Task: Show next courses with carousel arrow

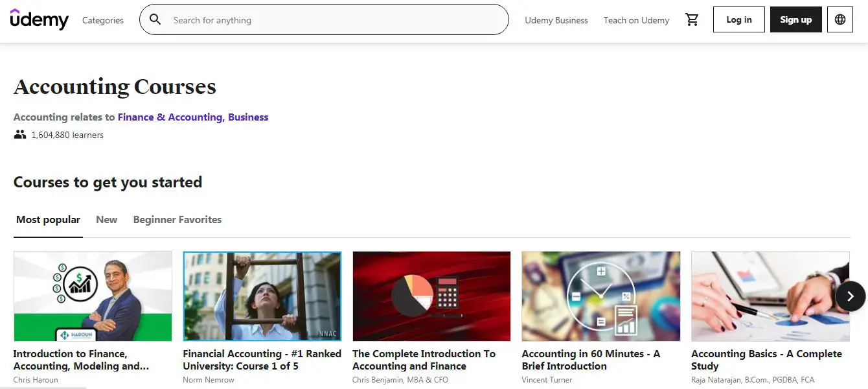Action: [x=850, y=296]
